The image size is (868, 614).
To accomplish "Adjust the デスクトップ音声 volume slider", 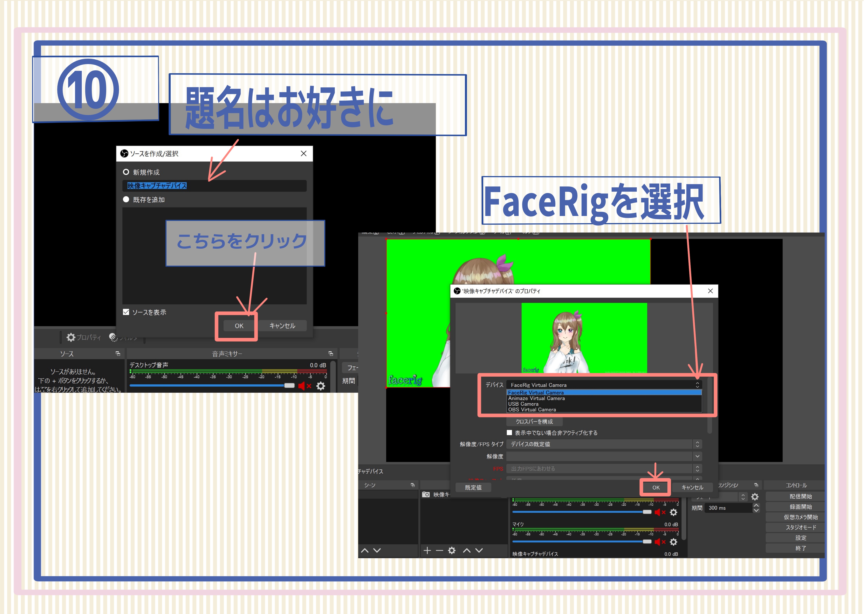I will 212,386.
